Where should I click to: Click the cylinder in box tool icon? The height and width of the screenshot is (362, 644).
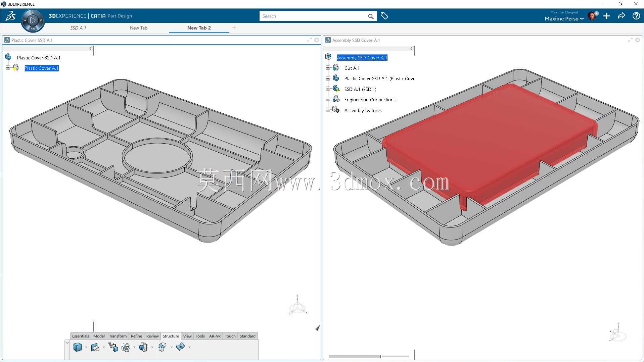pyautogui.click(x=143, y=347)
